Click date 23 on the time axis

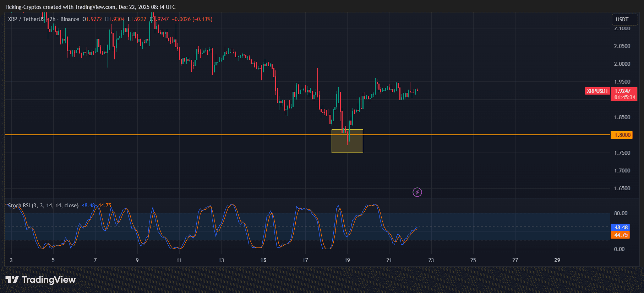431,260
